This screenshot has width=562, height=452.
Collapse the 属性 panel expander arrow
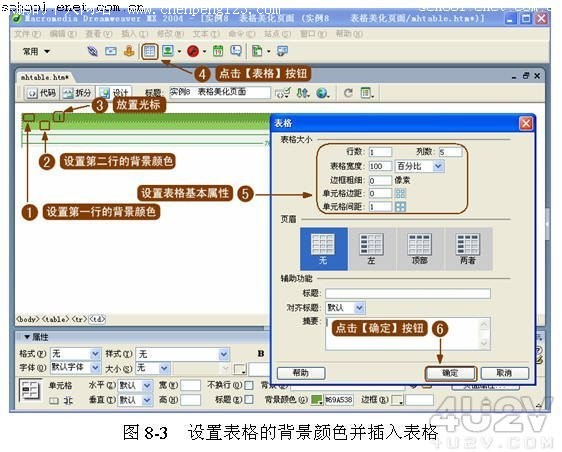pos(27,337)
